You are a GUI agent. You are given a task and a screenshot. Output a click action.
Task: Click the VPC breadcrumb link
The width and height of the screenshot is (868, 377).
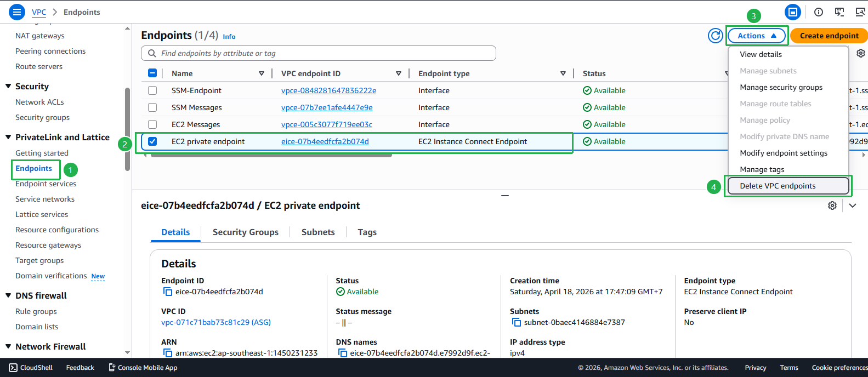tap(39, 12)
